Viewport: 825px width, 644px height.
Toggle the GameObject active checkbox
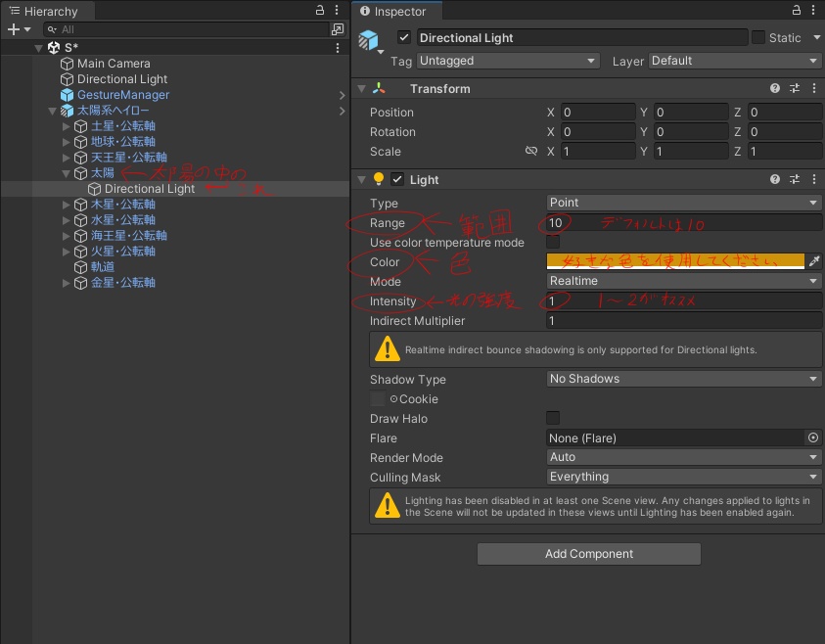[403, 37]
